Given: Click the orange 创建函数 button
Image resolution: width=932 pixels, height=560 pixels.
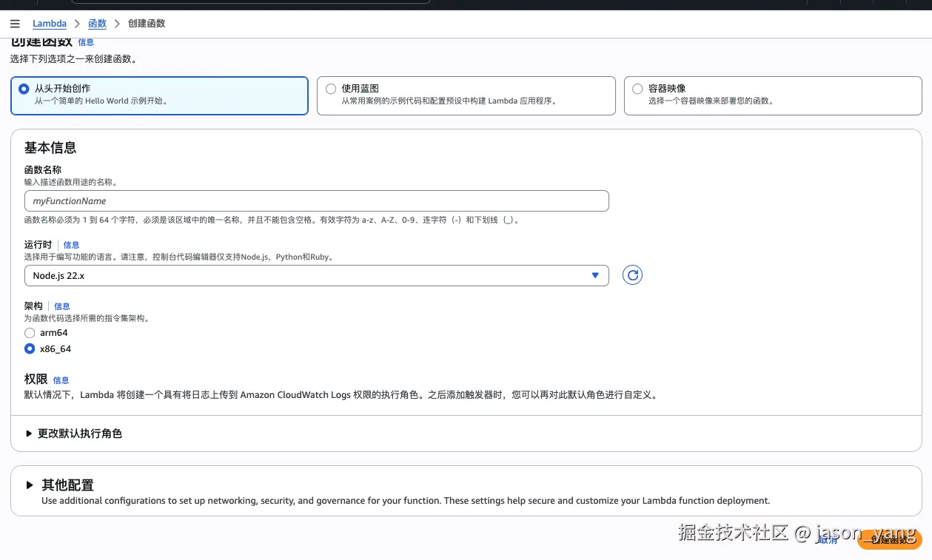Looking at the screenshot, I should (889, 540).
